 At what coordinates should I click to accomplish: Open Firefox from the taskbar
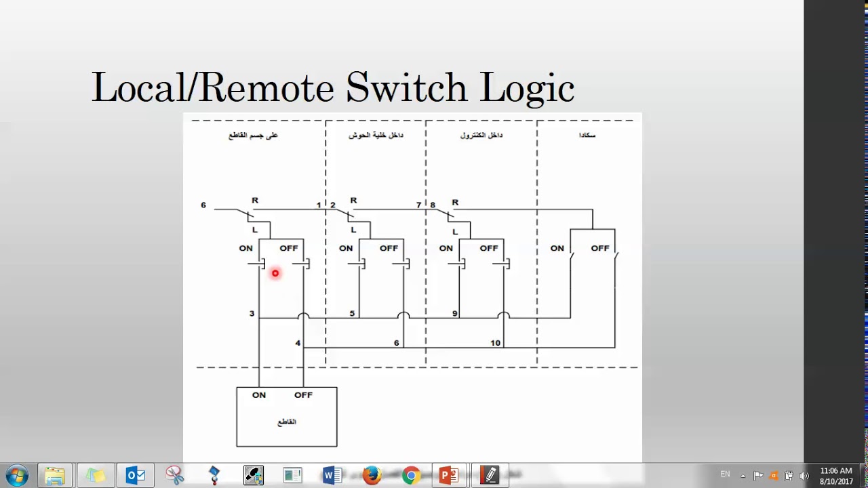click(x=372, y=475)
